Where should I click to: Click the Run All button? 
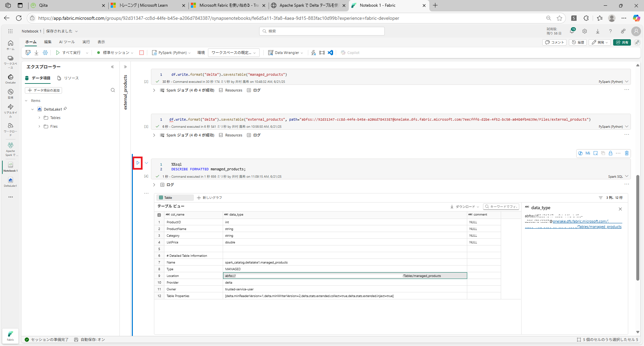click(x=68, y=53)
